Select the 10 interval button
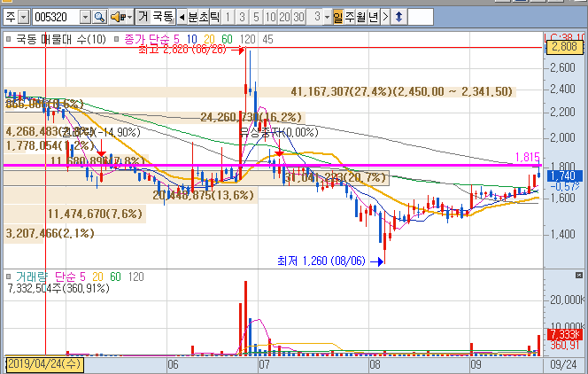 click(270, 17)
